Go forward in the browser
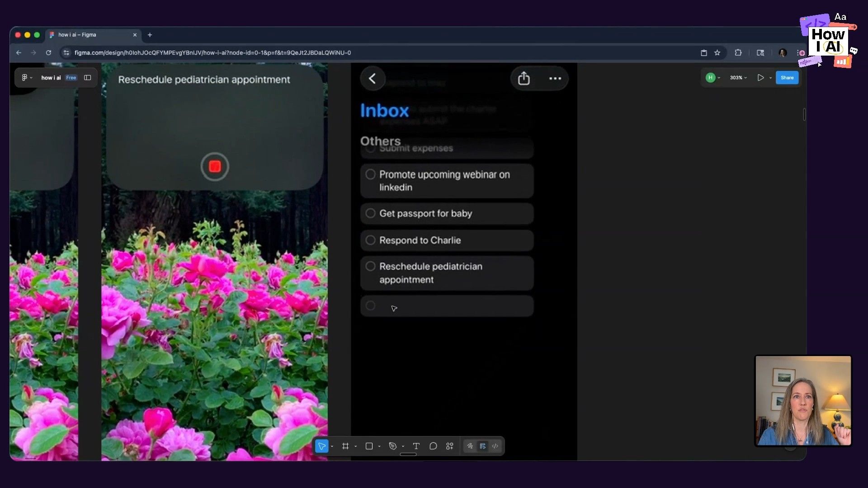This screenshot has width=868, height=488. tap(33, 53)
